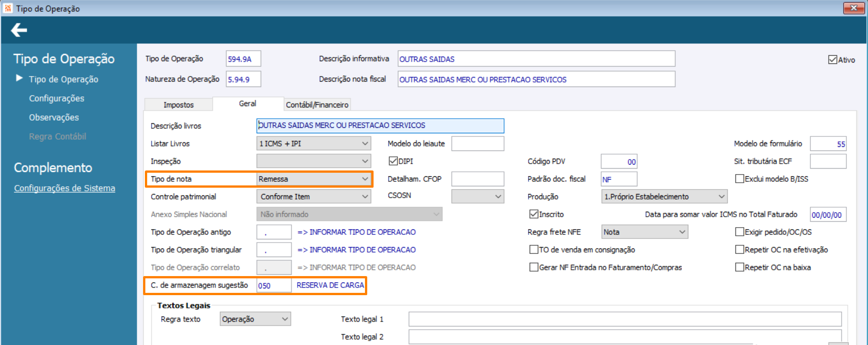868x345 pixels.
Task: Click the Padrão doc. fiscal field
Action: point(619,179)
